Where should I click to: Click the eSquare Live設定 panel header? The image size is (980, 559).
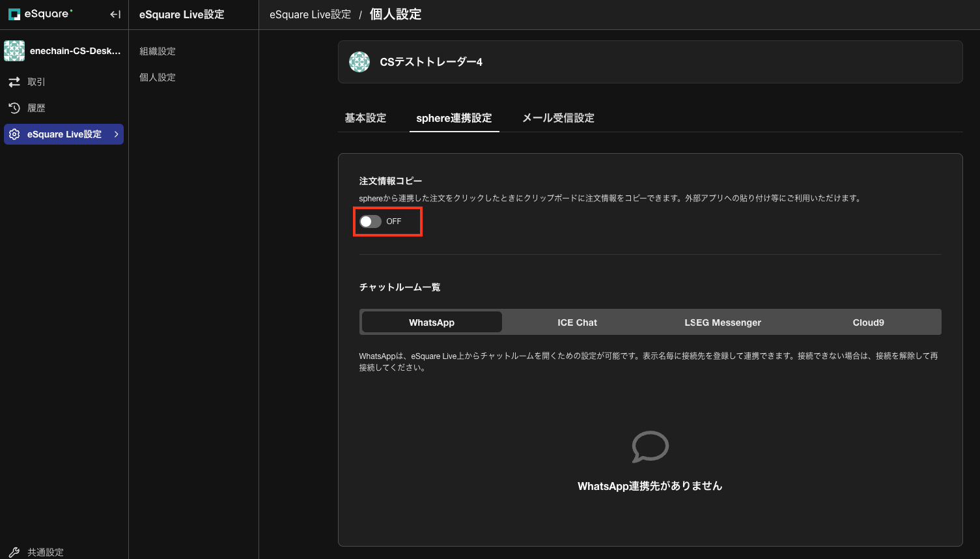click(182, 14)
